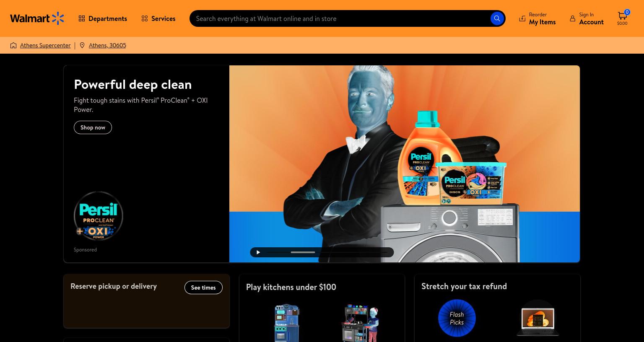Click the video progress bar
Screen dimensions: 644x342
pos(327,252)
